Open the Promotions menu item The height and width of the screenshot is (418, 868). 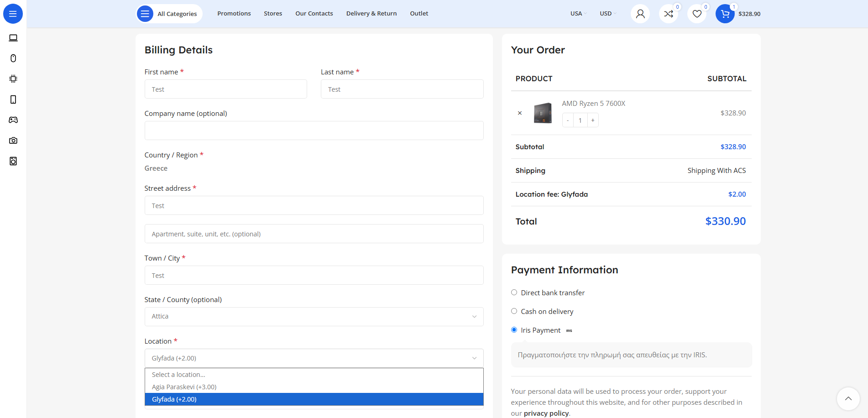click(234, 14)
